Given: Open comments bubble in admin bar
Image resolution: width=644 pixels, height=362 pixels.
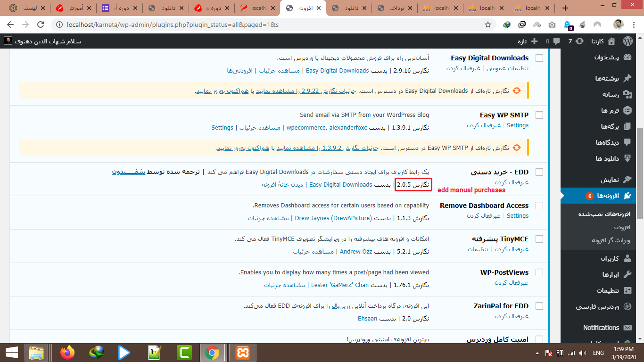Looking at the screenshot, I should (x=553, y=41).
